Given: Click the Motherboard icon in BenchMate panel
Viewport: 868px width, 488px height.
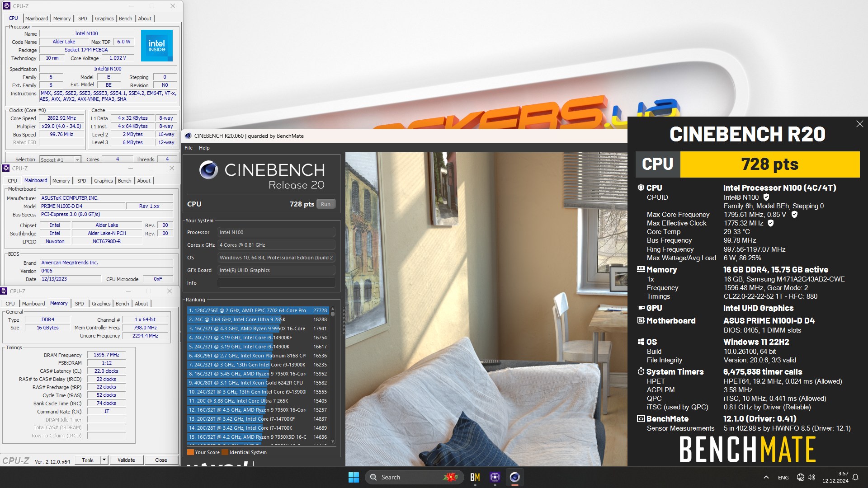Looking at the screenshot, I should (x=641, y=320).
